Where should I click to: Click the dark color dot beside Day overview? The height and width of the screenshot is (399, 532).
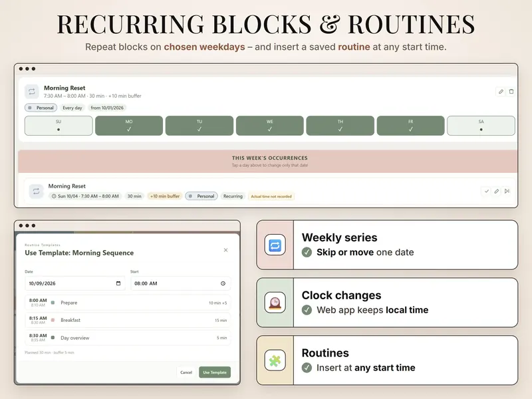[53, 338]
